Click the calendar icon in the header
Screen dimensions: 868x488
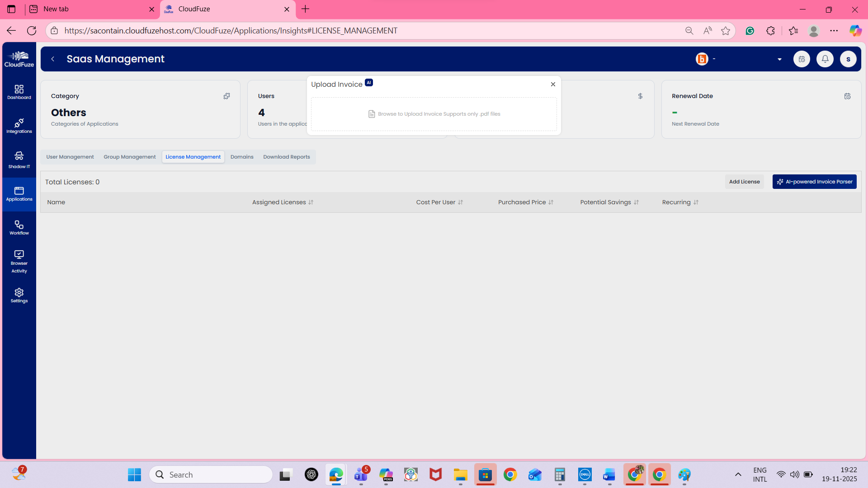pyautogui.click(x=802, y=59)
